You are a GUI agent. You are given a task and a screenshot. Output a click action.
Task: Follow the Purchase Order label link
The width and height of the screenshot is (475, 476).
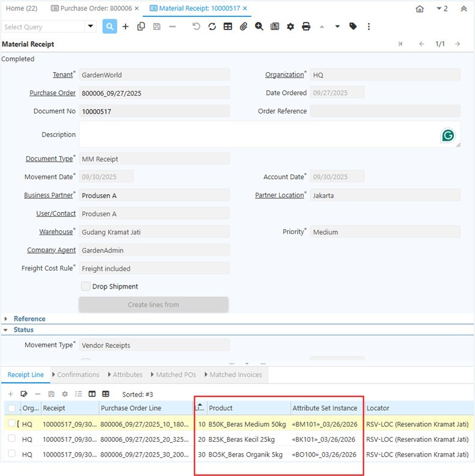[x=52, y=93]
